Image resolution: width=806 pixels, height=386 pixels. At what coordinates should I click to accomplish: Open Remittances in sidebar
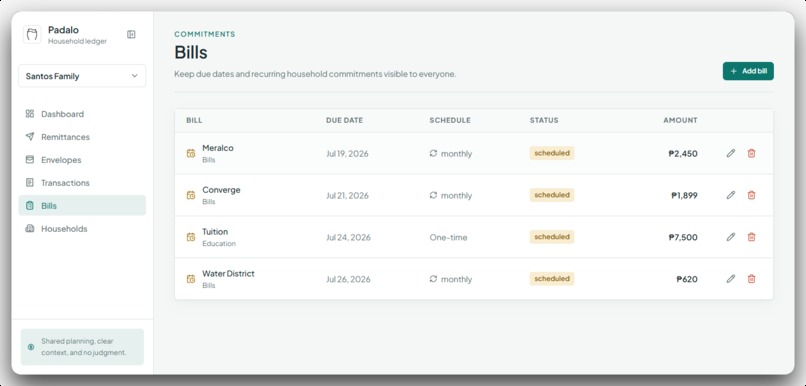click(82, 137)
